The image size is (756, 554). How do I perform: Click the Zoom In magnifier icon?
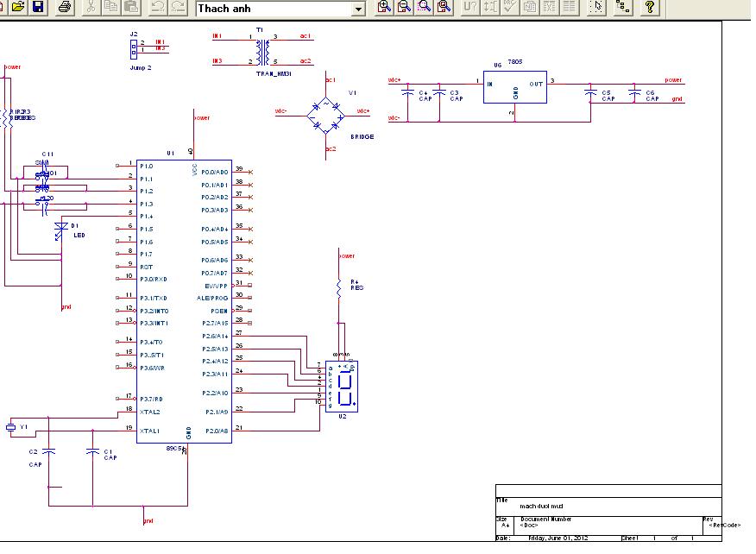coord(385,7)
